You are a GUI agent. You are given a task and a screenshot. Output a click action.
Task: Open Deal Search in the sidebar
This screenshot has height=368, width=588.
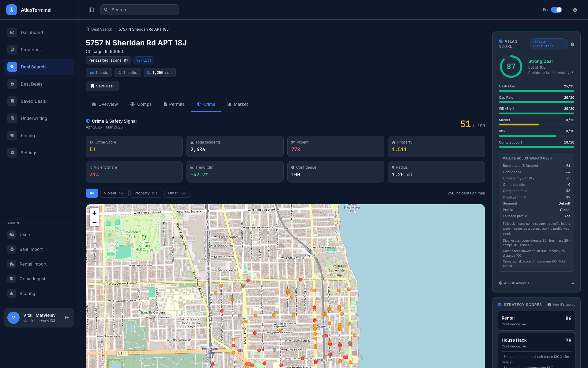tap(39, 67)
